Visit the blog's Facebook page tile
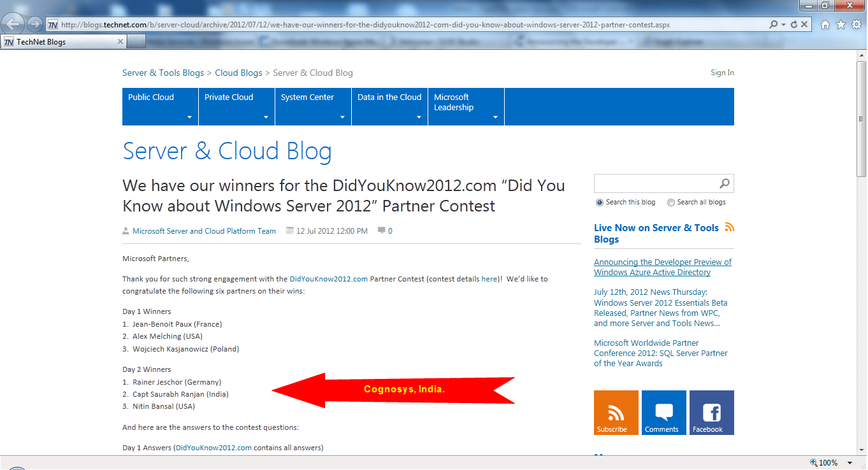 (711, 412)
